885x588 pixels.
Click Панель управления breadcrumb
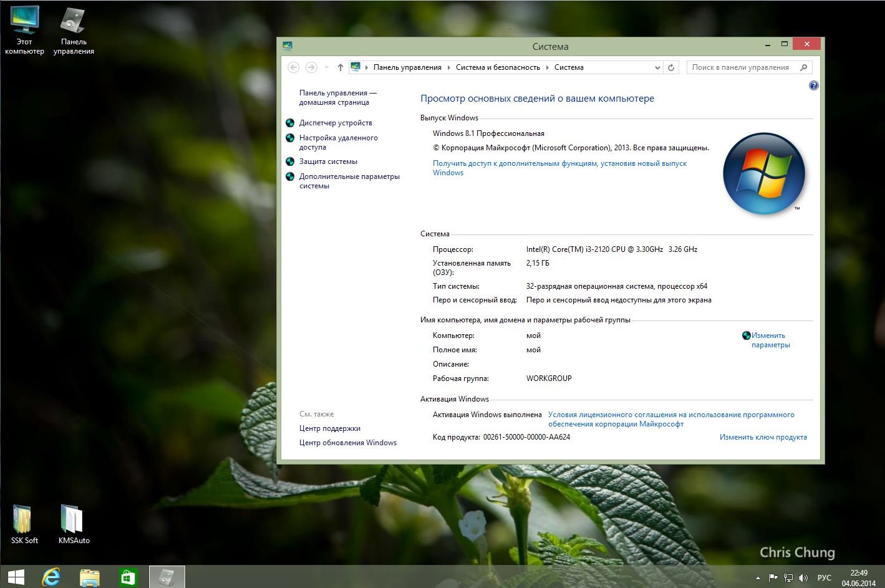pyautogui.click(x=407, y=67)
